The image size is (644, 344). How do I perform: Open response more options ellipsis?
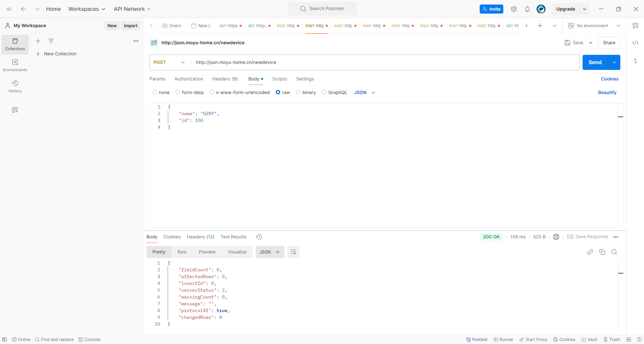[x=616, y=237]
